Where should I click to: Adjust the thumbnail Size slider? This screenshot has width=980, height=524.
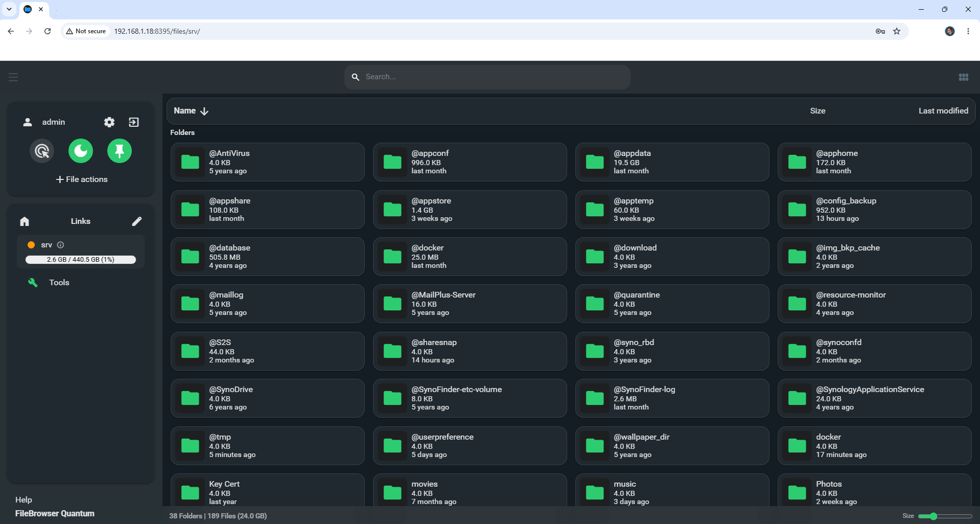[945, 516]
